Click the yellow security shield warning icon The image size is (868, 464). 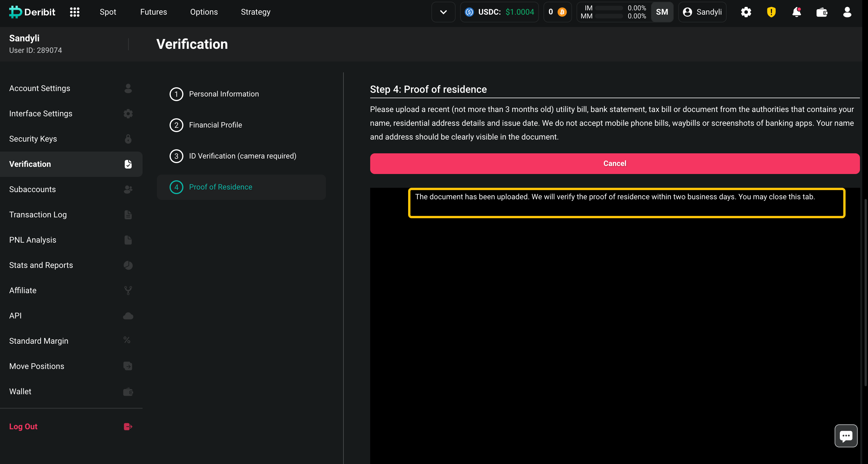coord(771,12)
